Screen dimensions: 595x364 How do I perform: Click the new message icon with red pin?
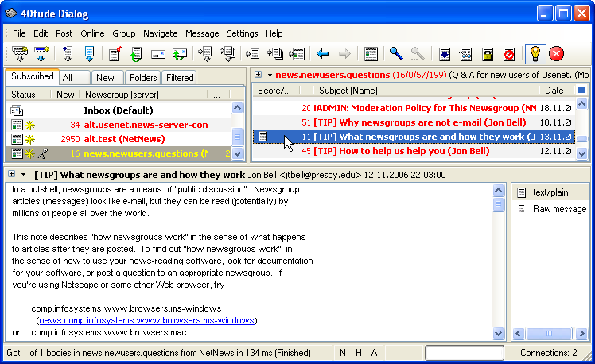115,54
